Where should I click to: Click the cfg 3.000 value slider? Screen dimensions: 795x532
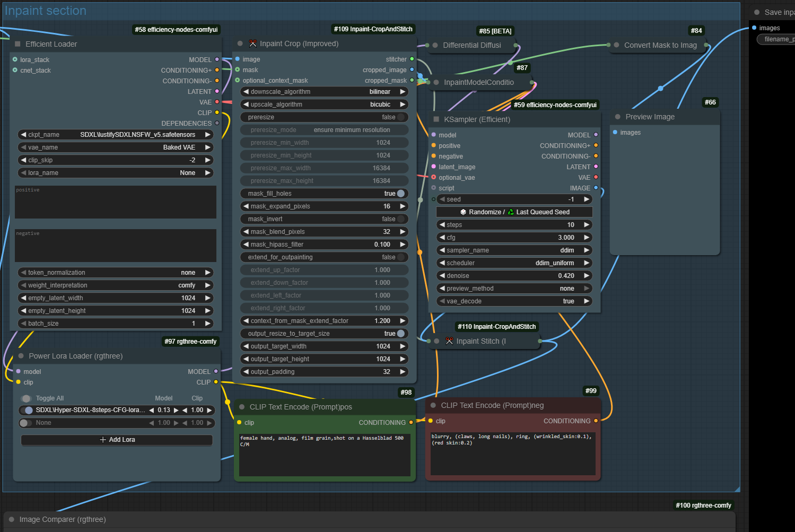(514, 238)
